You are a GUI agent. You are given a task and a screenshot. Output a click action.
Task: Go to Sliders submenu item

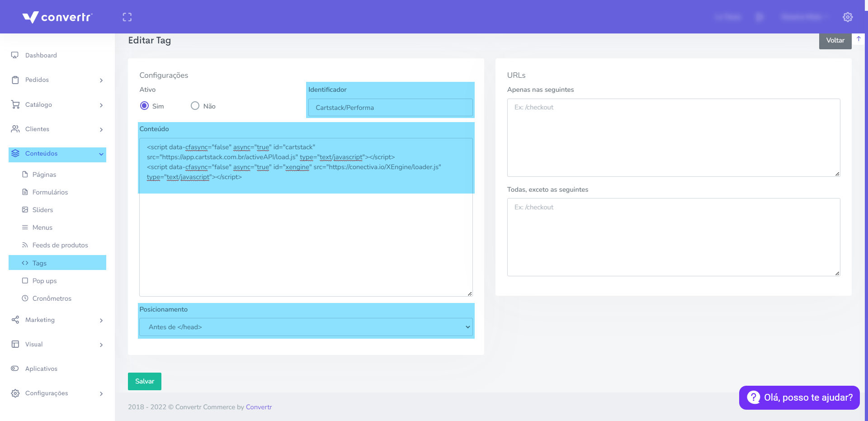tap(43, 210)
